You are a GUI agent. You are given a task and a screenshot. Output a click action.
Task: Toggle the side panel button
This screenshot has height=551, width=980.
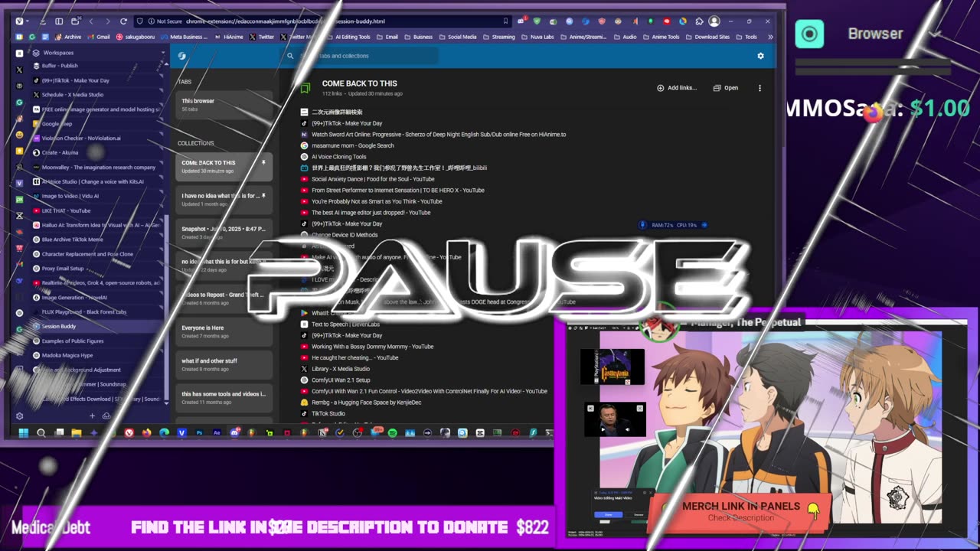(x=59, y=21)
